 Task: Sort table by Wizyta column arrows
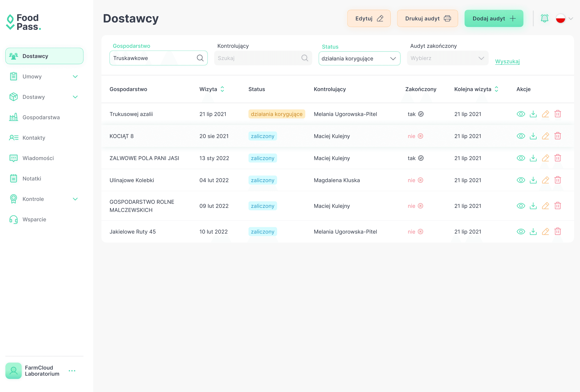click(x=222, y=89)
